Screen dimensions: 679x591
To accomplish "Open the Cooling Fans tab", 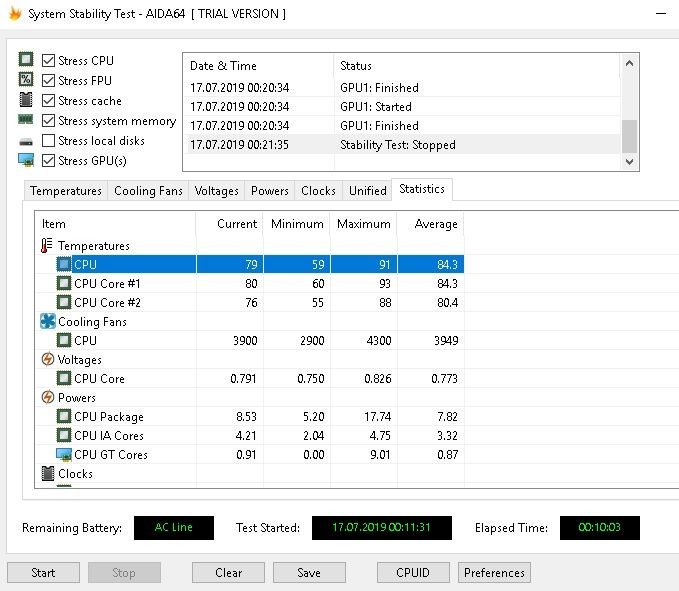I will click(x=148, y=191).
